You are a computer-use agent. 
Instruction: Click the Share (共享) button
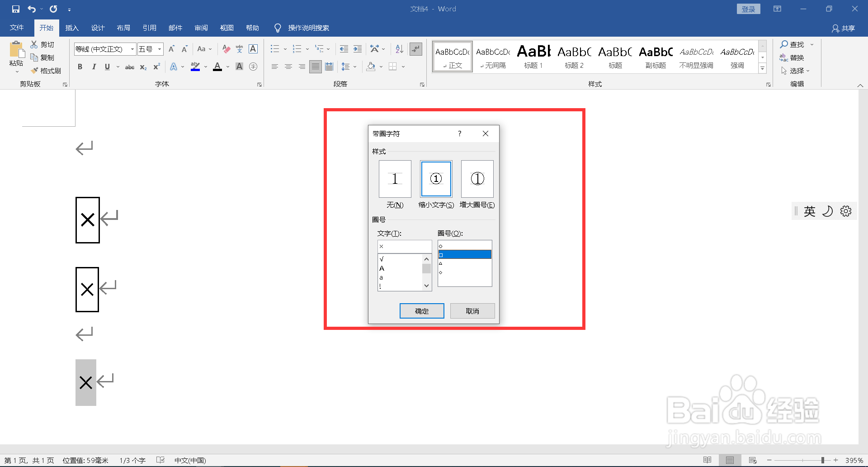click(844, 28)
